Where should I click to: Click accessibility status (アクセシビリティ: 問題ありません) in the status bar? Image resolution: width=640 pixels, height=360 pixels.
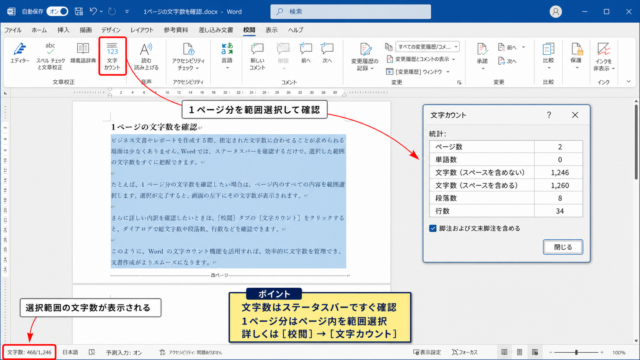[x=191, y=352]
